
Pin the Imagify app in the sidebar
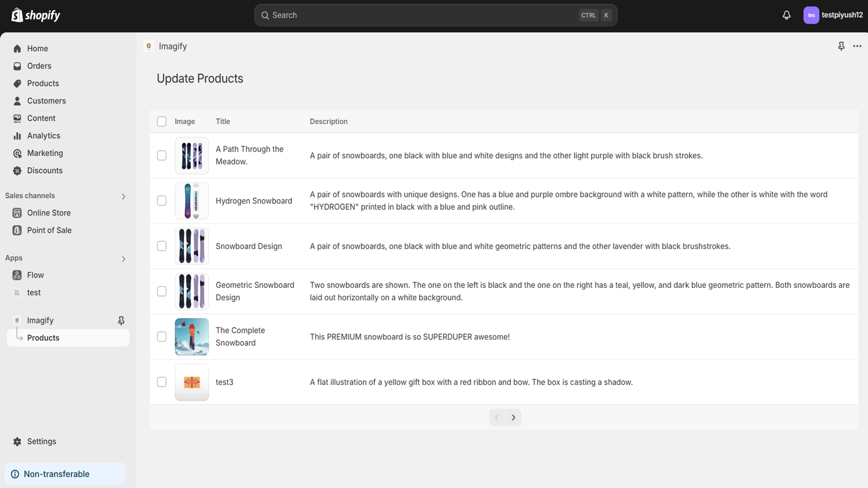click(x=121, y=320)
